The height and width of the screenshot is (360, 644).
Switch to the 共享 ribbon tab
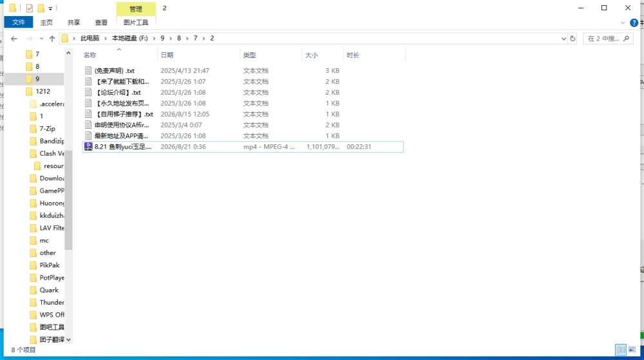[74, 22]
